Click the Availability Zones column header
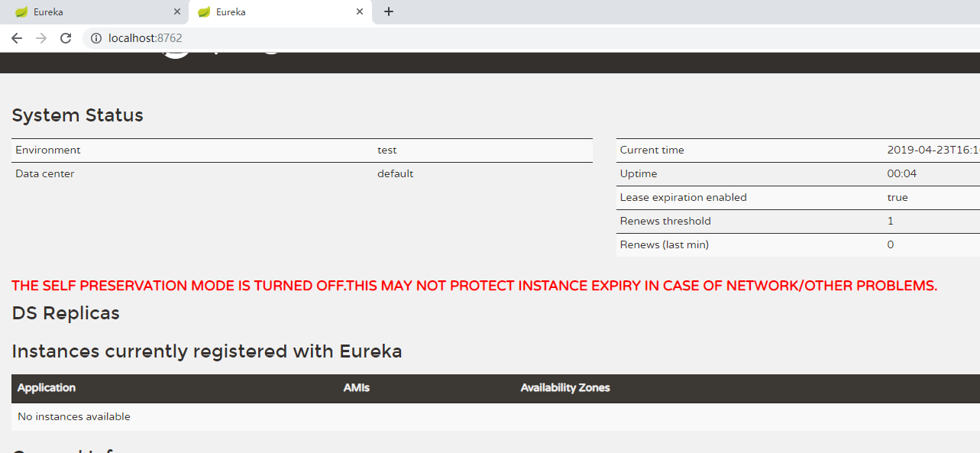The image size is (980, 453). click(x=565, y=388)
